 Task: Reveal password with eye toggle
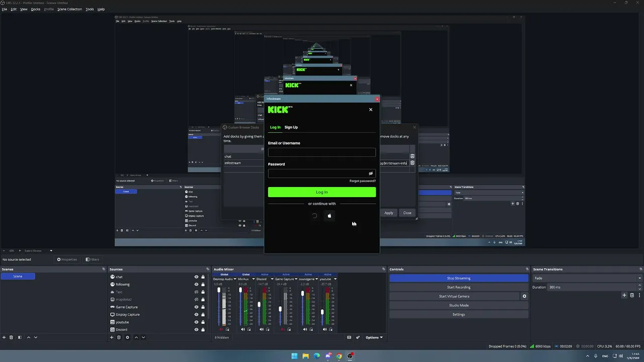point(371,173)
